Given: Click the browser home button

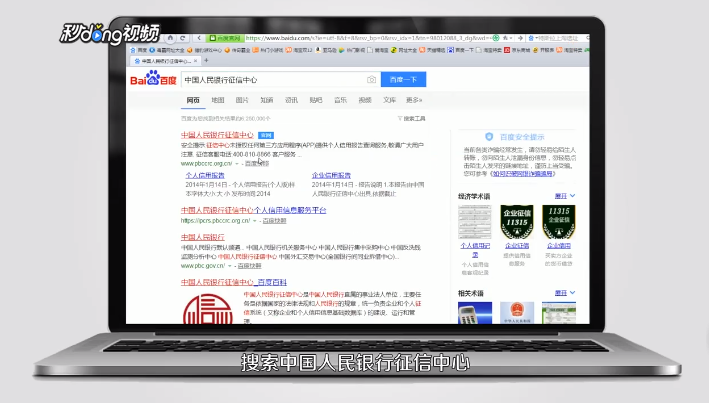Looking at the screenshot, I should (x=170, y=38).
